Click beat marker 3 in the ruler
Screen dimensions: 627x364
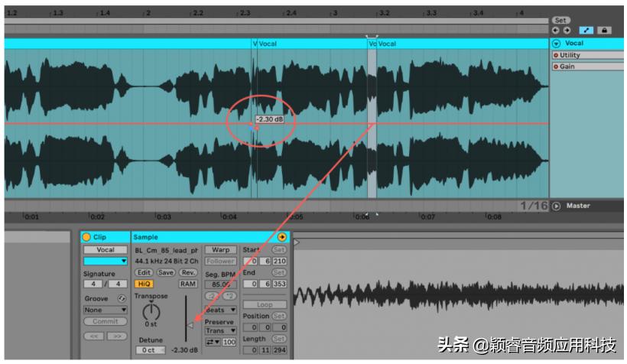(335, 13)
